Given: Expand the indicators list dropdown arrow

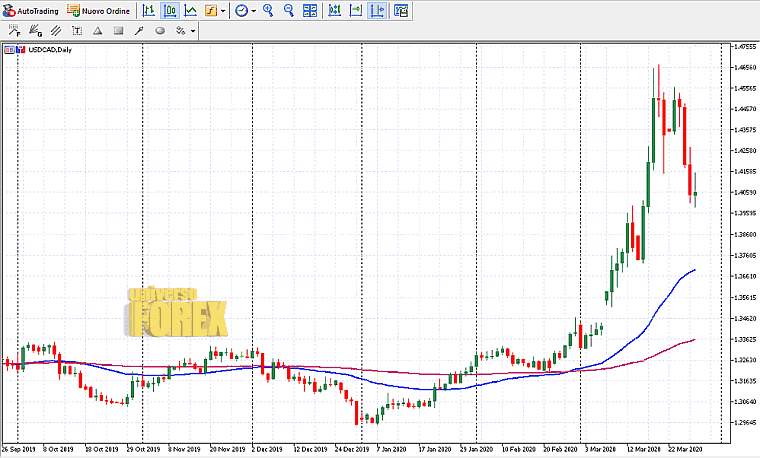Looking at the screenshot, I should (x=224, y=11).
